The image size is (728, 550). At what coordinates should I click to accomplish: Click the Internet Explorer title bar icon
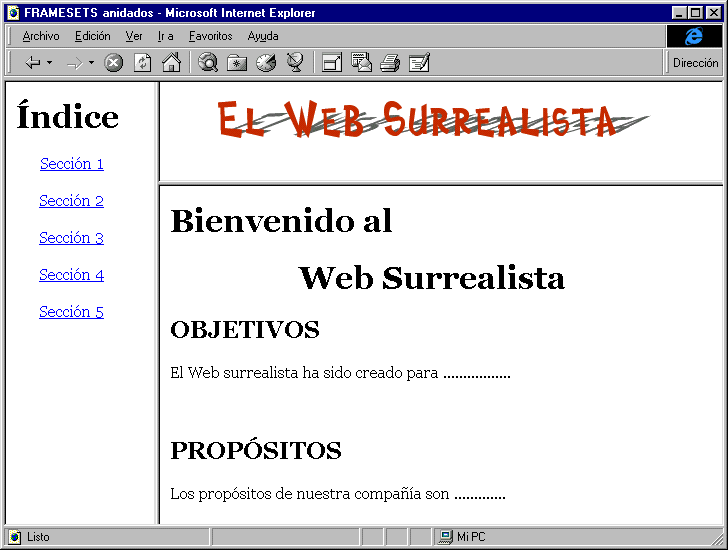pos(13,13)
